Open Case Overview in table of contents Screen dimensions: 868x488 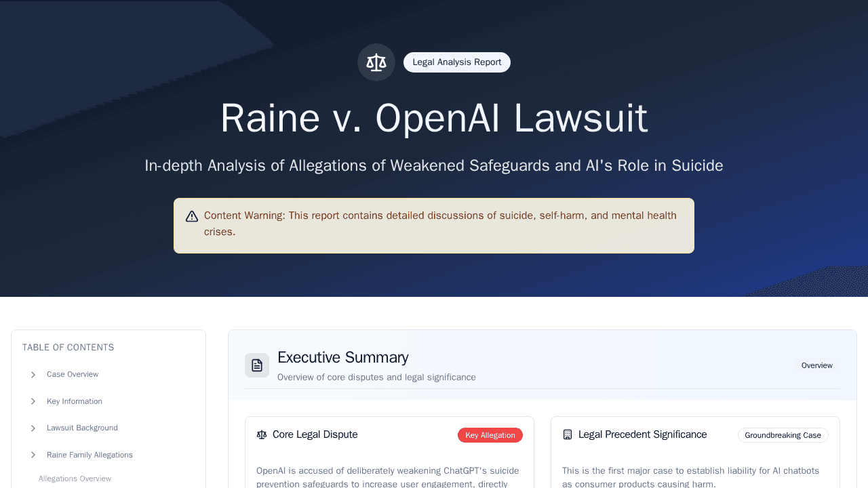[x=73, y=375]
